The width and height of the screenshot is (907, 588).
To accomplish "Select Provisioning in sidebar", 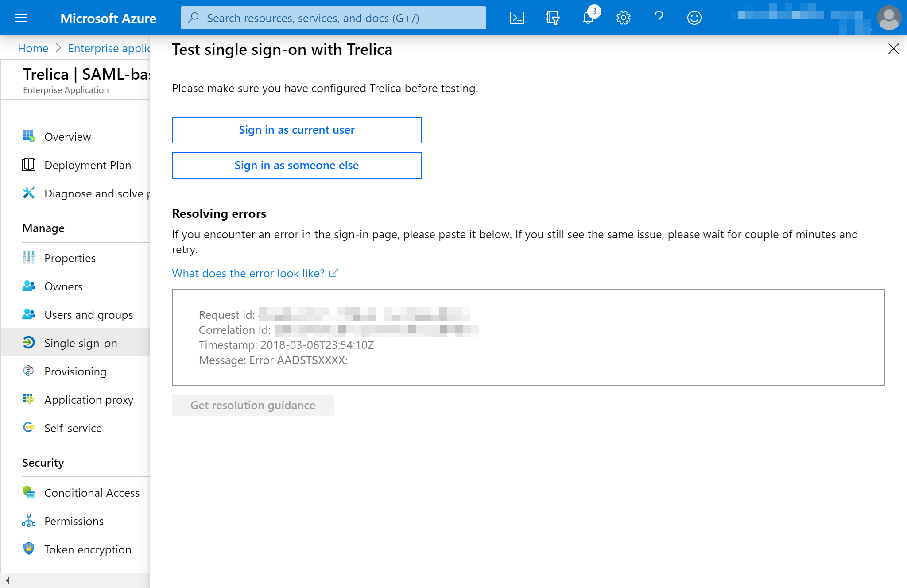I will (x=75, y=371).
